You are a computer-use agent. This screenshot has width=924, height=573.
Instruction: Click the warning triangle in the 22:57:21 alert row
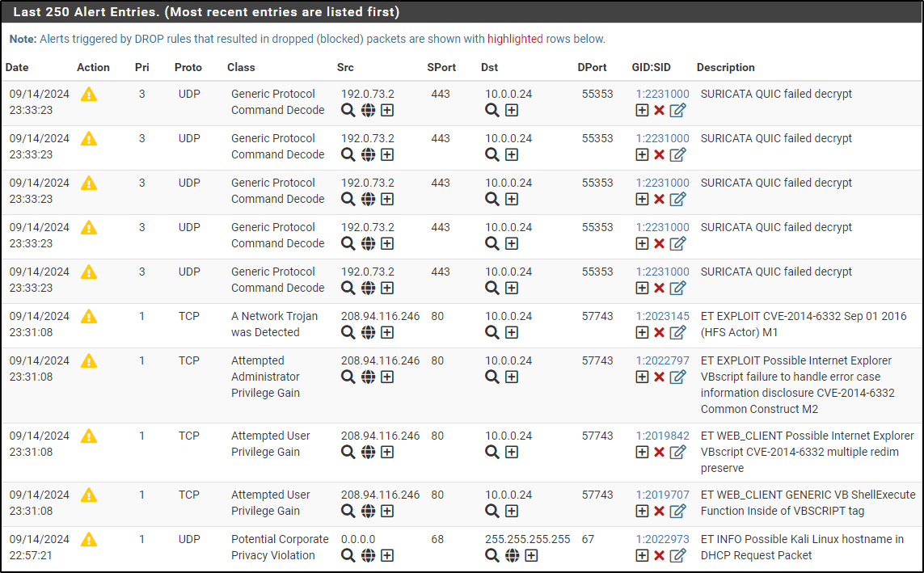[89, 539]
